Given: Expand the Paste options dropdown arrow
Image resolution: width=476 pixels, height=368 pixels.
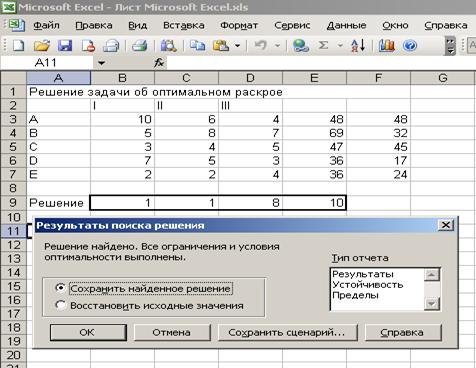Looking at the screenshot, I should coord(237,45).
